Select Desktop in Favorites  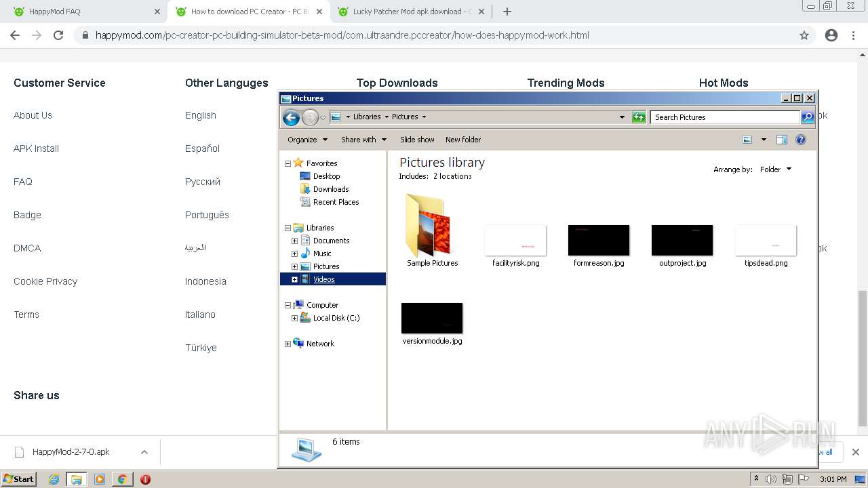[326, 176]
